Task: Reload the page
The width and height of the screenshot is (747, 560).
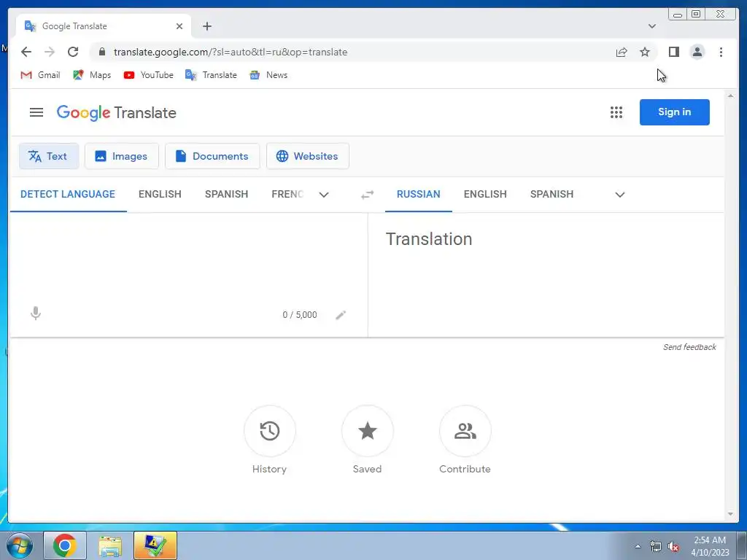Action: click(x=73, y=52)
